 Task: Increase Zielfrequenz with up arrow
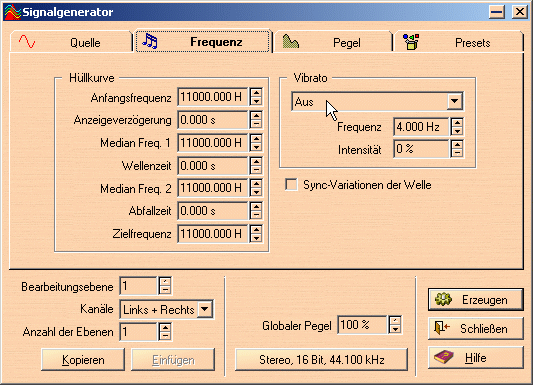pos(256,229)
